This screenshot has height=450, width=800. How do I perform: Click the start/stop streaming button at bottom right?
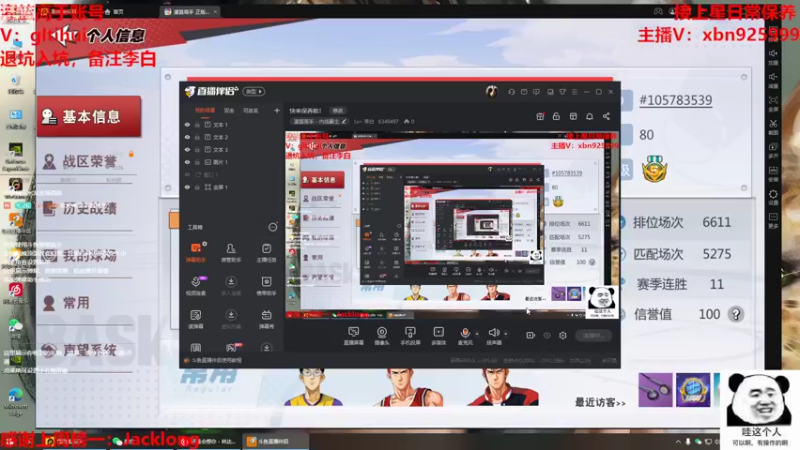tap(594, 335)
